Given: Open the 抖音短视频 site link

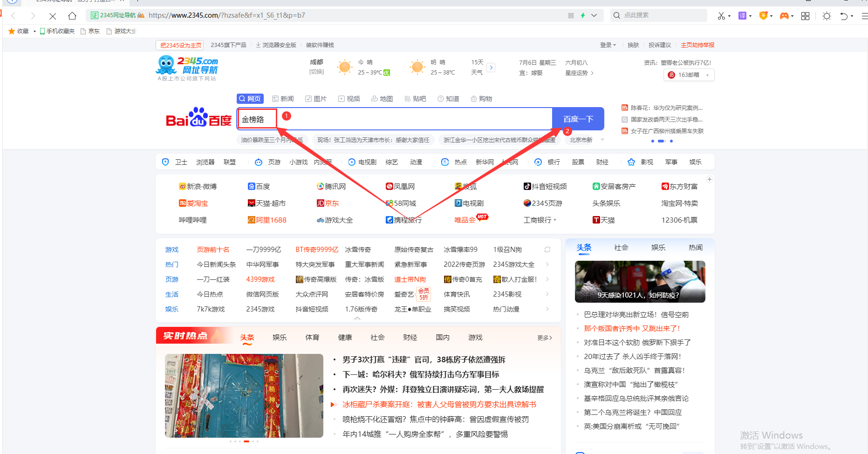Looking at the screenshot, I should click(x=545, y=186).
